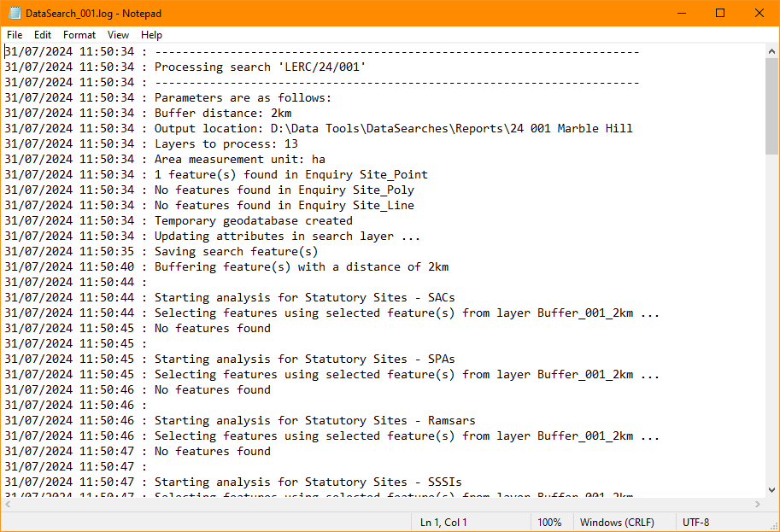
Task: Click 'Starting analysis for Statutory Sites - SACs'
Action: click(x=304, y=297)
